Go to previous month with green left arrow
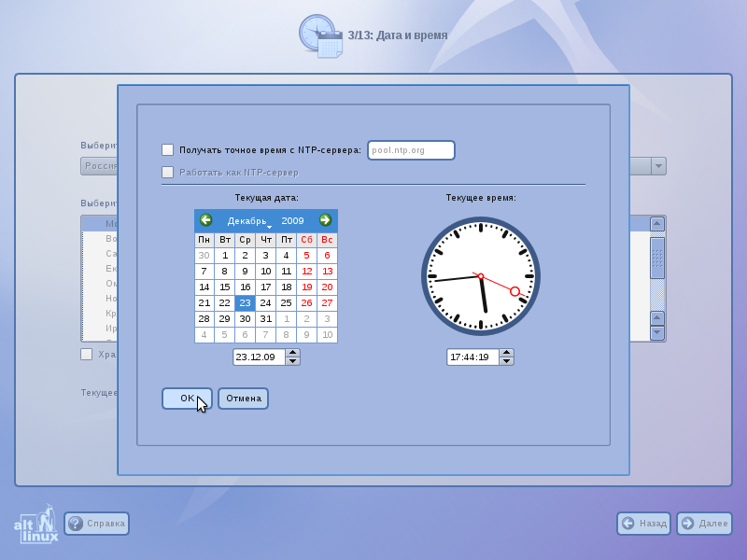The height and width of the screenshot is (560, 747). (x=205, y=220)
